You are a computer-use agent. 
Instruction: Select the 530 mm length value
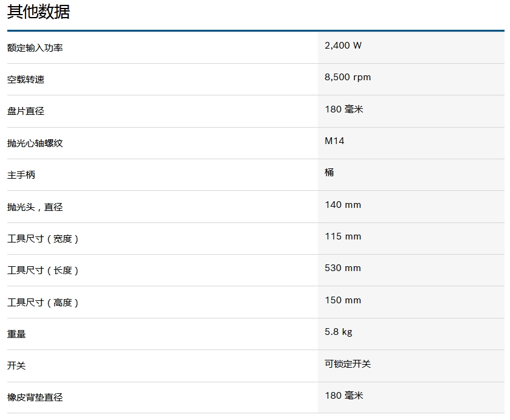(343, 268)
